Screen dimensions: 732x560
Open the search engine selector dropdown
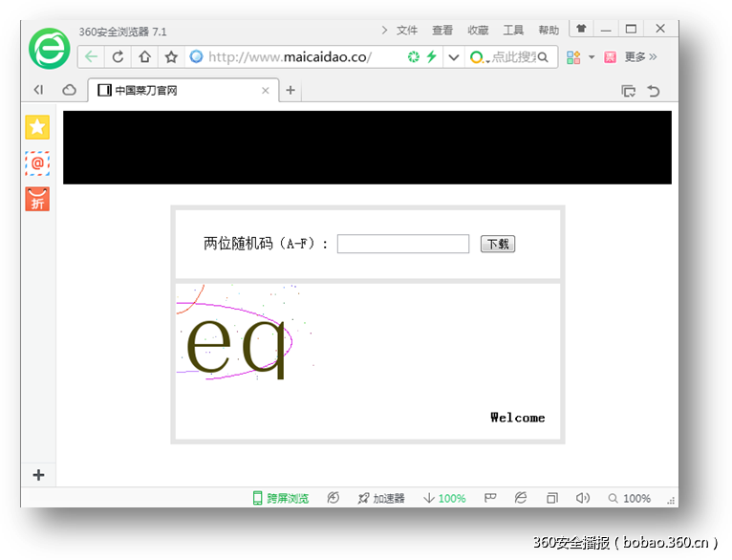(x=479, y=57)
